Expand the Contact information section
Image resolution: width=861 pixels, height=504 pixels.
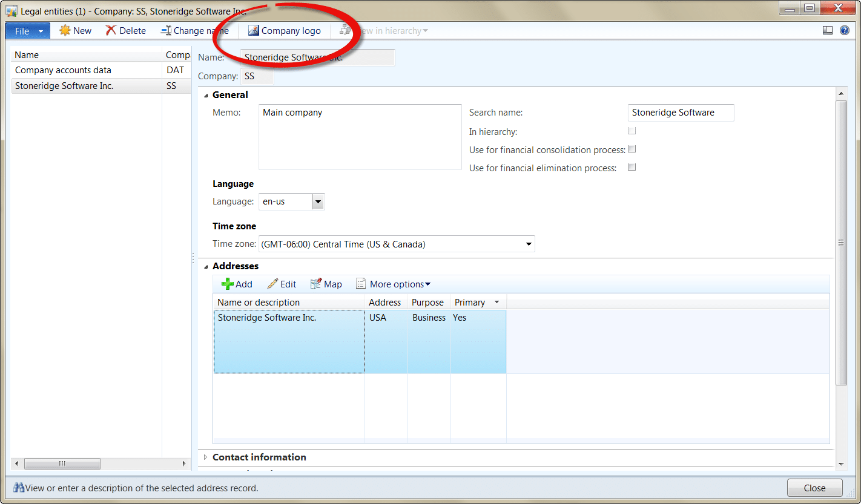coord(205,457)
